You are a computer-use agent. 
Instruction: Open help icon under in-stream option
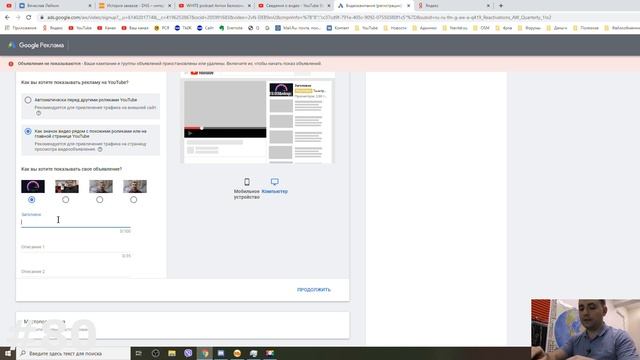39,113
